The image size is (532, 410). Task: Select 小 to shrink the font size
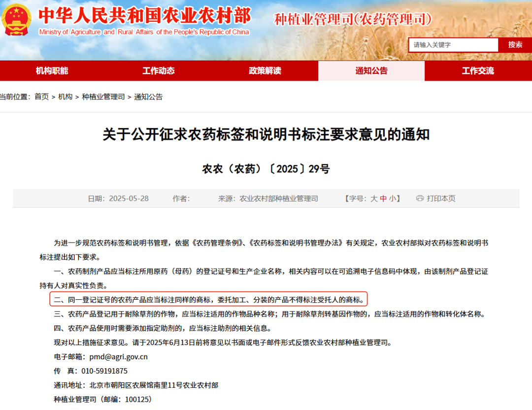coord(392,198)
